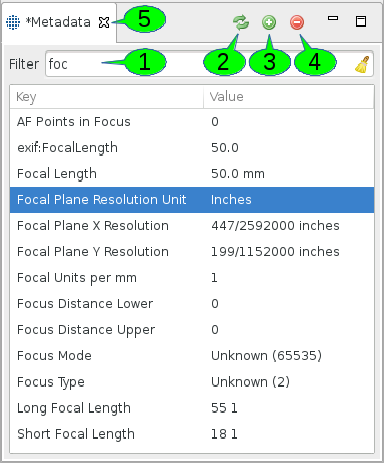Select the Focal Plane X Resolution row
The image size is (384, 463).
192,226
